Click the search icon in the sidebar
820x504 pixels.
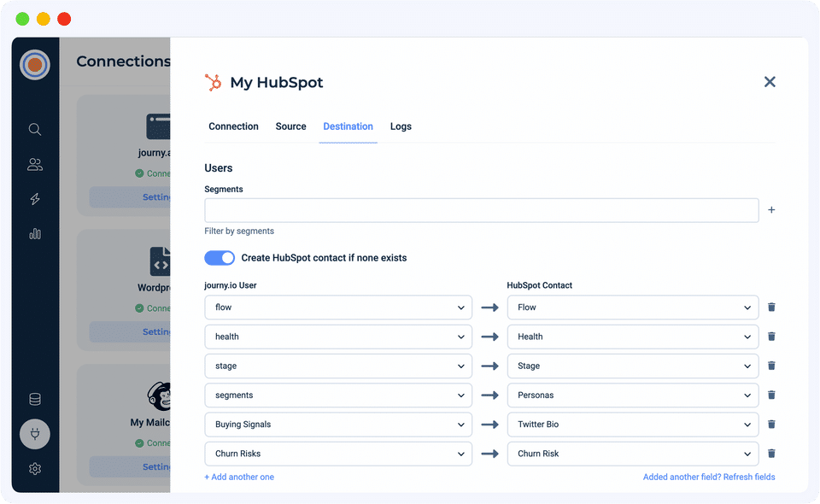(x=35, y=130)
